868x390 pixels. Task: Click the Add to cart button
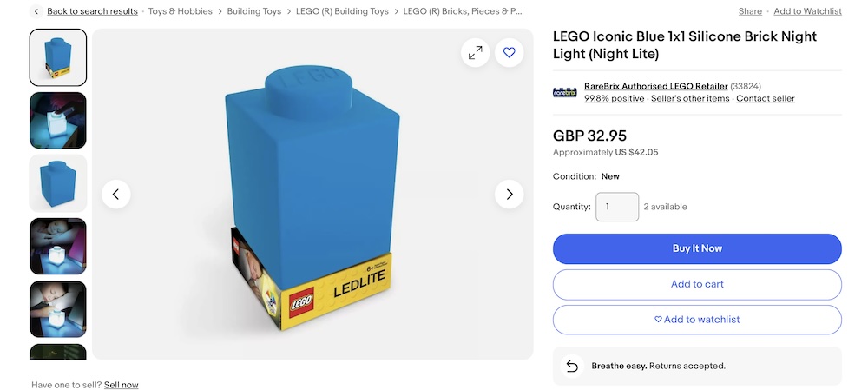coord(697,284)
